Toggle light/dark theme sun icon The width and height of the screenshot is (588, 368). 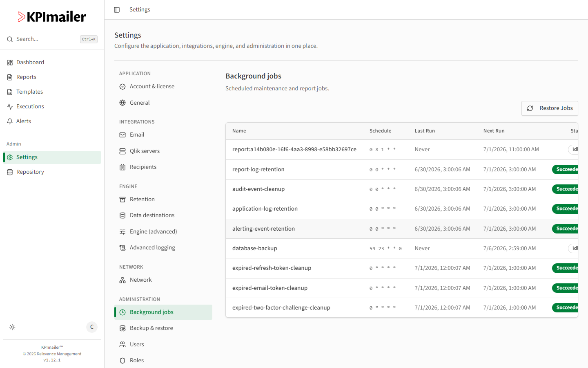[12, 327]
